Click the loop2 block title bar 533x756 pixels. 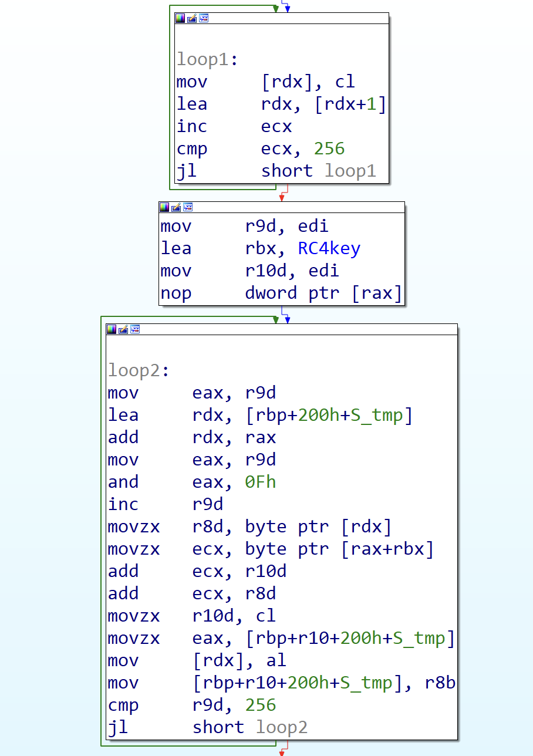pyautogui.click(x=282, y=329)
